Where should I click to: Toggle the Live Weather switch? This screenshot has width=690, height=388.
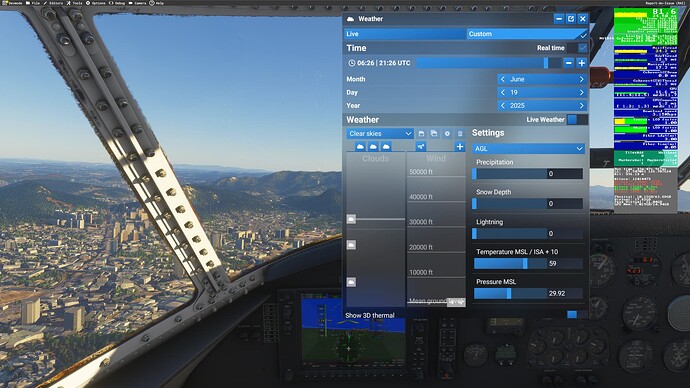click(577, 119)
